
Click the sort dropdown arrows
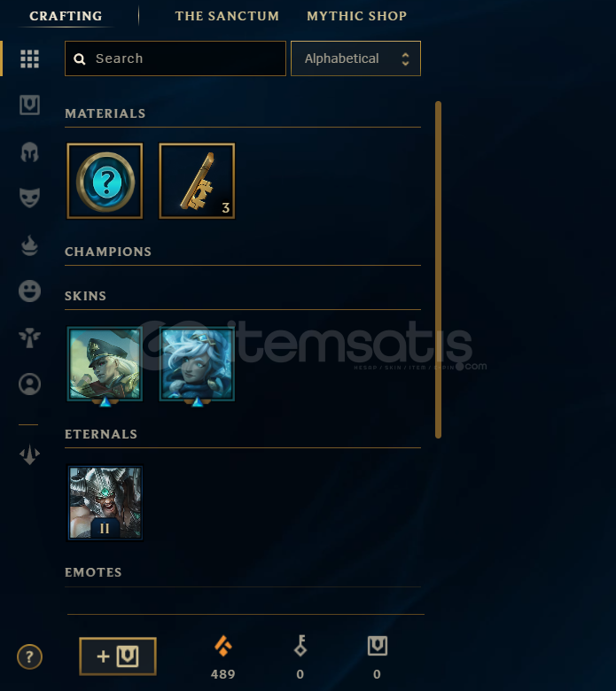[x=405, y=59]
